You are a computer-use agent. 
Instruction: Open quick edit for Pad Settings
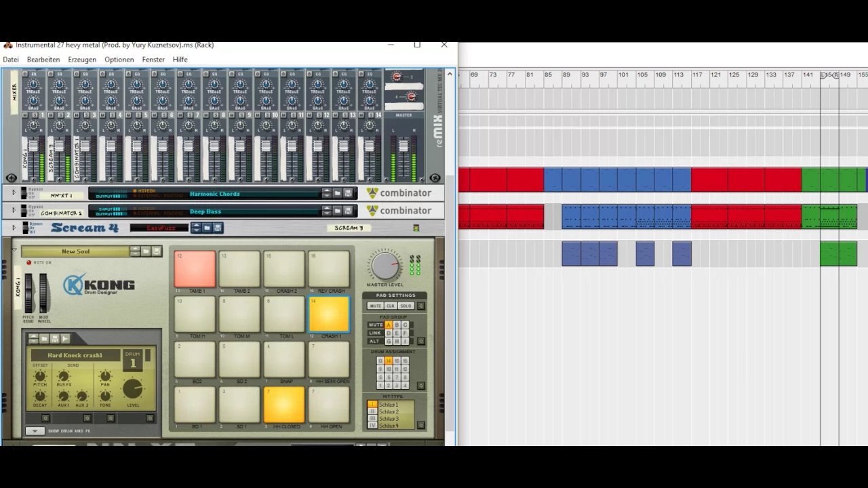pyautogui.click(x=420, y=306)
